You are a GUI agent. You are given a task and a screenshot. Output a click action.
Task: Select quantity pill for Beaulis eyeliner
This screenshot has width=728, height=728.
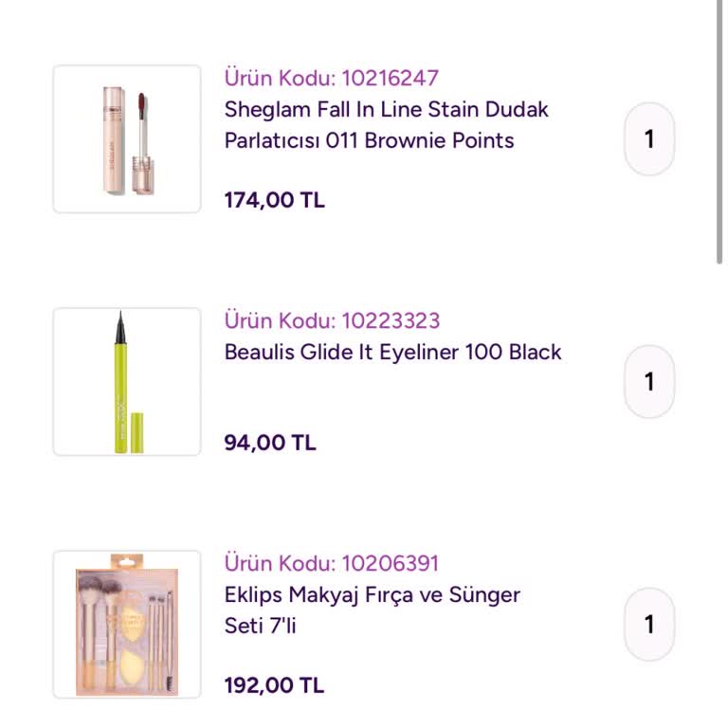pos(649,382)
